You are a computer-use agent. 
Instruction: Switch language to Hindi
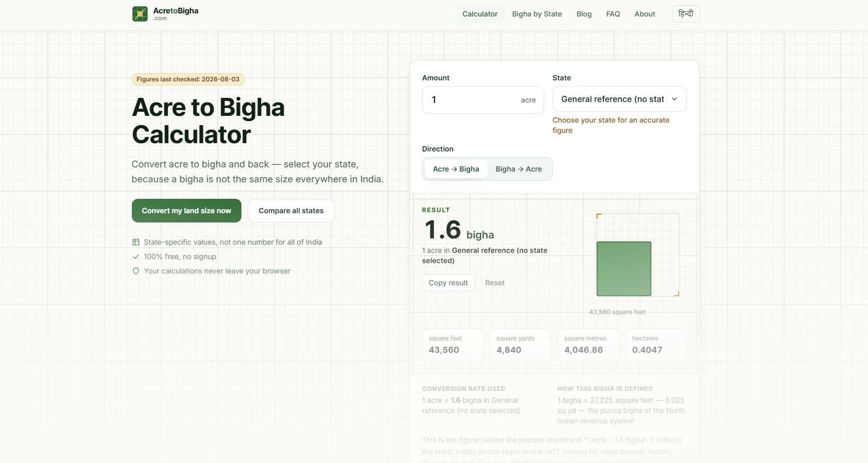pyautogui.click(x=686, y=14)
